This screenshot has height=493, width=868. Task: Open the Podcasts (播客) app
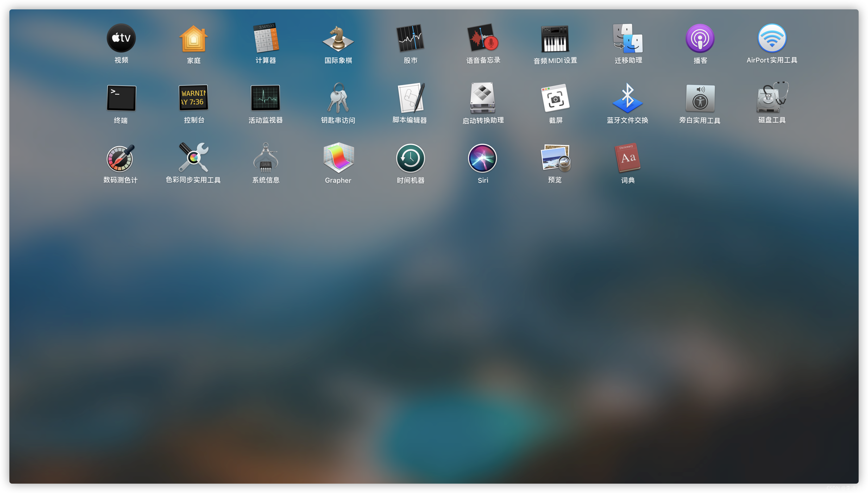[700, 38]
